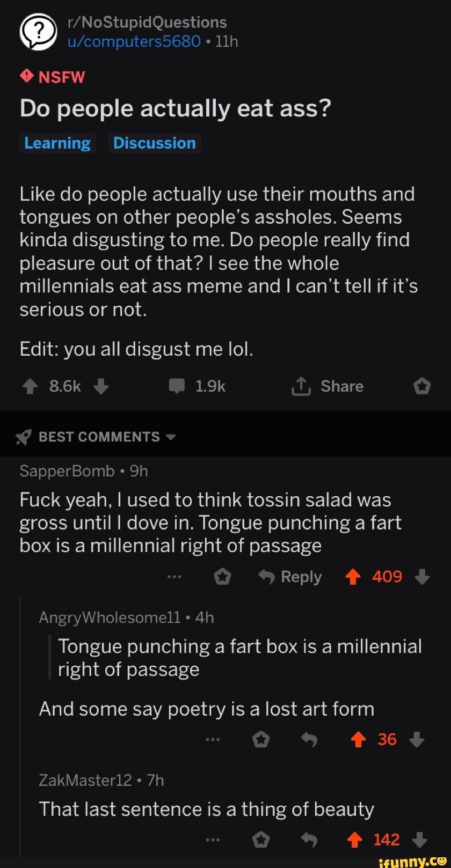Open more options on AngryWholesome11's comment

click(x=213, y=740)
